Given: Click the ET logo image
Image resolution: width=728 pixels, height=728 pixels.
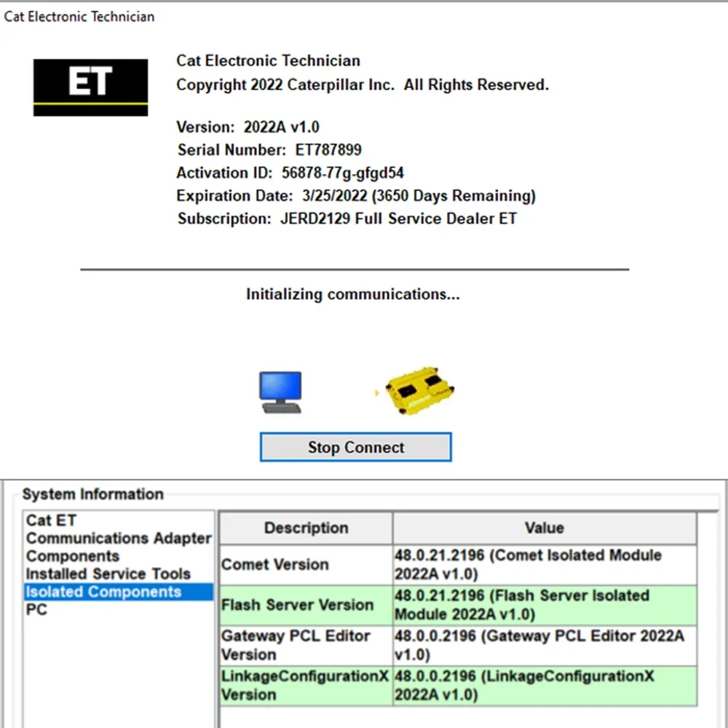Looking at the screenshot, I should tap(90, 87).
